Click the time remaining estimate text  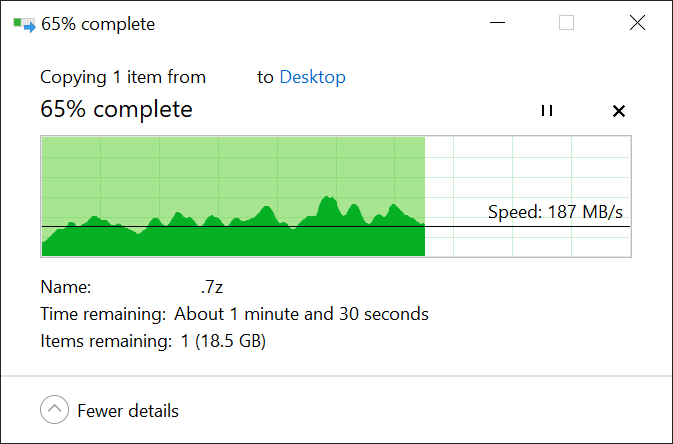[301, 314]
